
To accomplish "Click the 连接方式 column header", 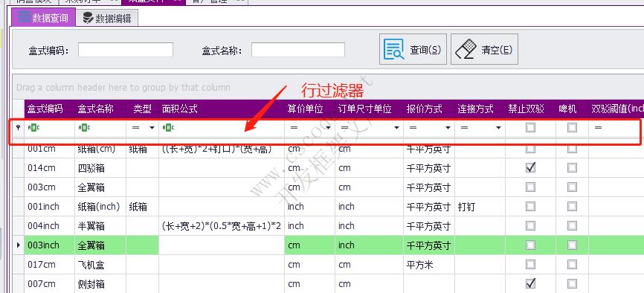I will [x=480, y=109].
